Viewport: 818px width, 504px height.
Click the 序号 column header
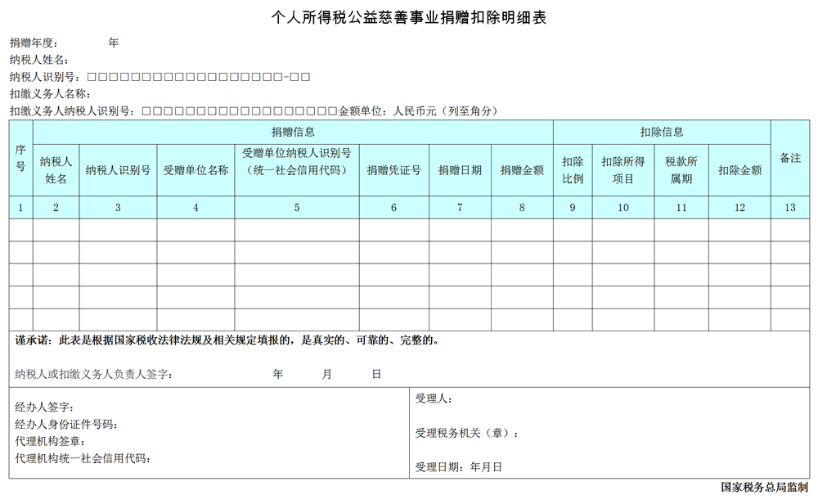point(20,158)
